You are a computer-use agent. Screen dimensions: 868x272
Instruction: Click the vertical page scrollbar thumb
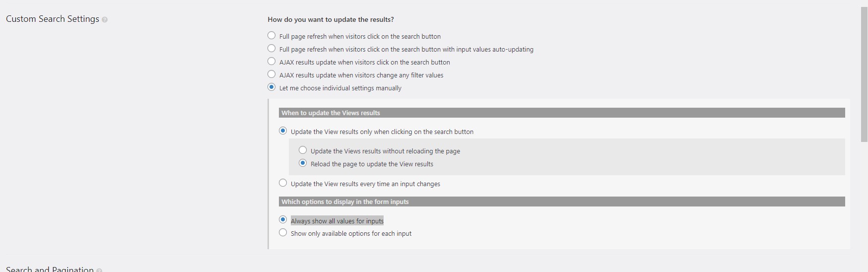coord(864,74)
